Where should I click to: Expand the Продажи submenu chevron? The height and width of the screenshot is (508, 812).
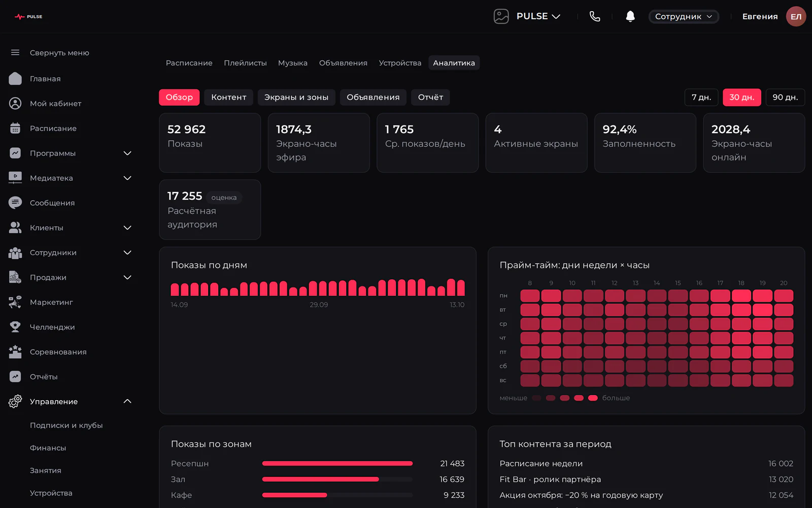[x=127, y=277]
